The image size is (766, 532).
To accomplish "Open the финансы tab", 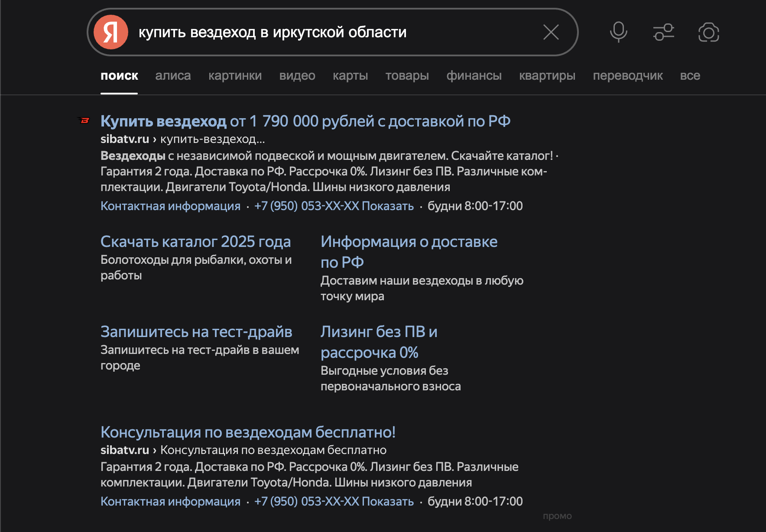I will [474, 75].
